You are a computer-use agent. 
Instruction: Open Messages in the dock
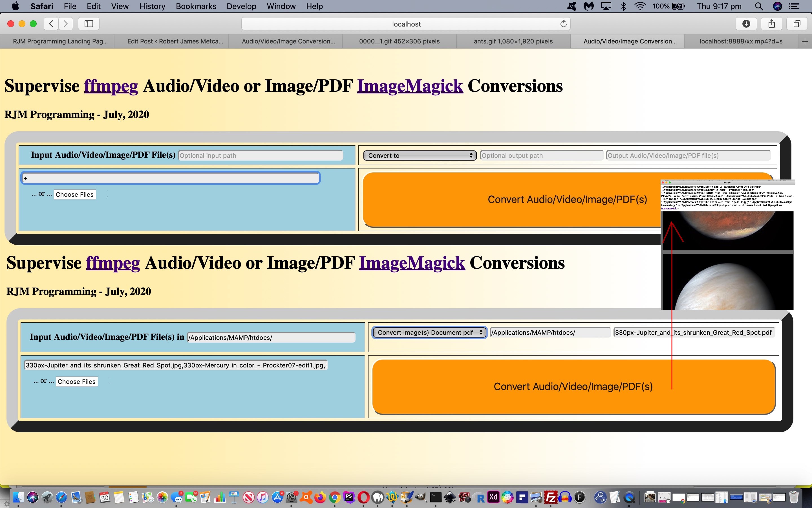tap(177, 497)
